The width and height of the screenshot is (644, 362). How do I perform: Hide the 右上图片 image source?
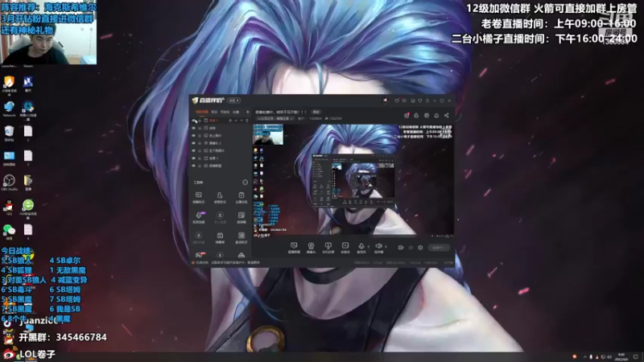193,135
